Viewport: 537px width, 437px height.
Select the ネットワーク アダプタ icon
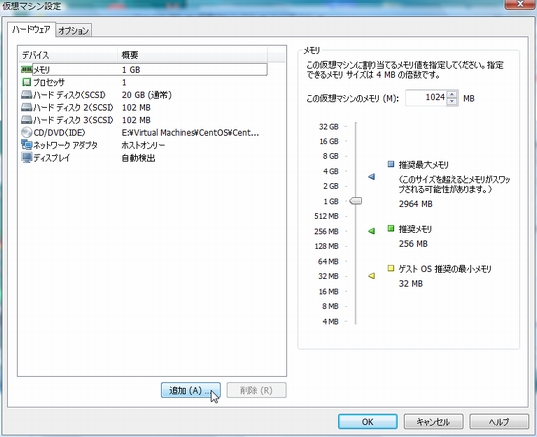coord(26,145)
